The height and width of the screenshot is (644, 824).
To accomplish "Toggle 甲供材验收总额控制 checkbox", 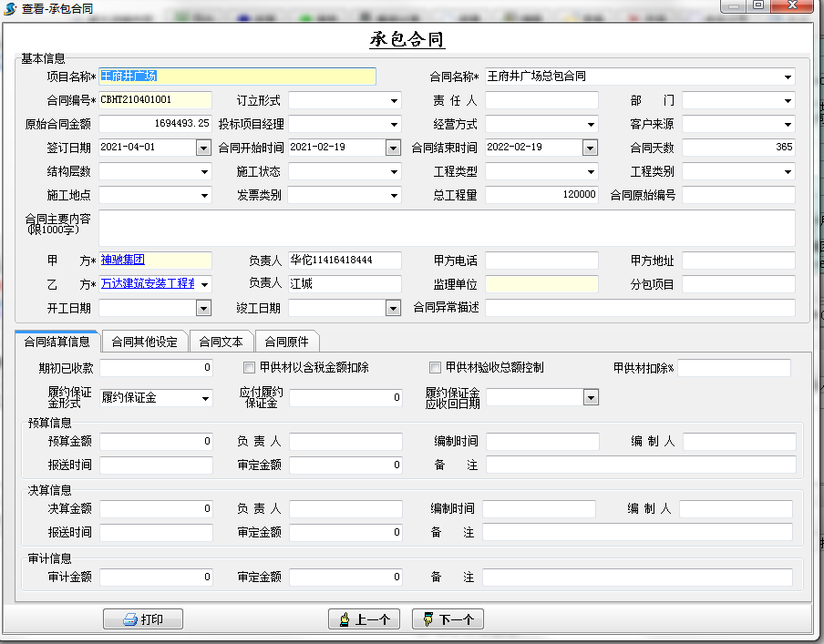I will pos(435,368).
